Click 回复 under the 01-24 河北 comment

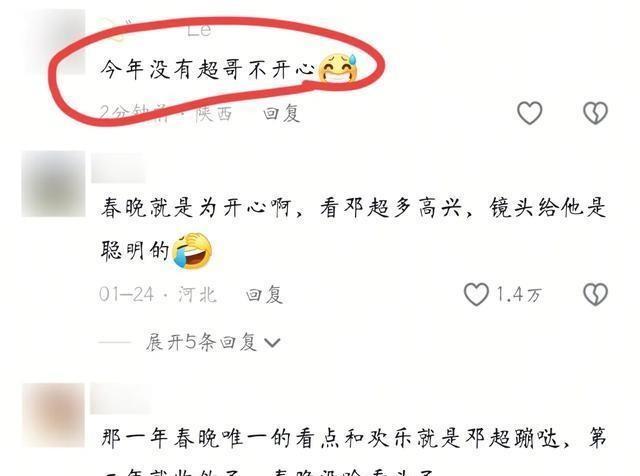click(264, 294)
